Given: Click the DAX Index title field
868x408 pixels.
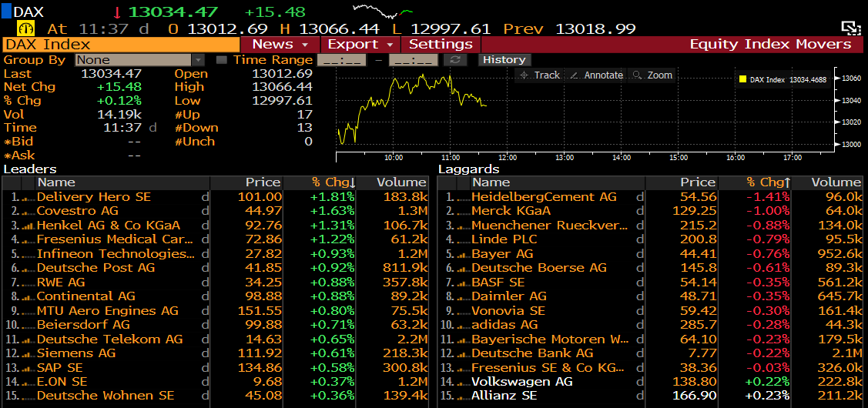Looking at the screenshot, I should coord(121,45).
